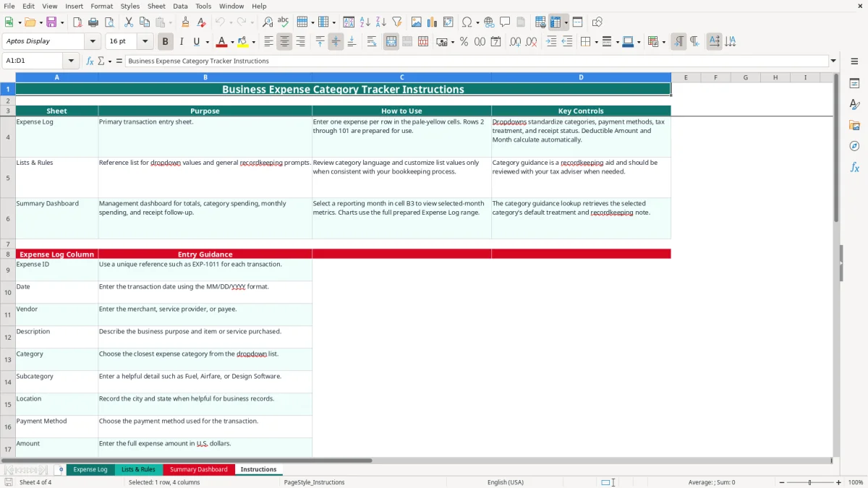Viewport: 868px width, 488px height.
Task: Toggle Italic formatting
Action: (x=181, y=42)
